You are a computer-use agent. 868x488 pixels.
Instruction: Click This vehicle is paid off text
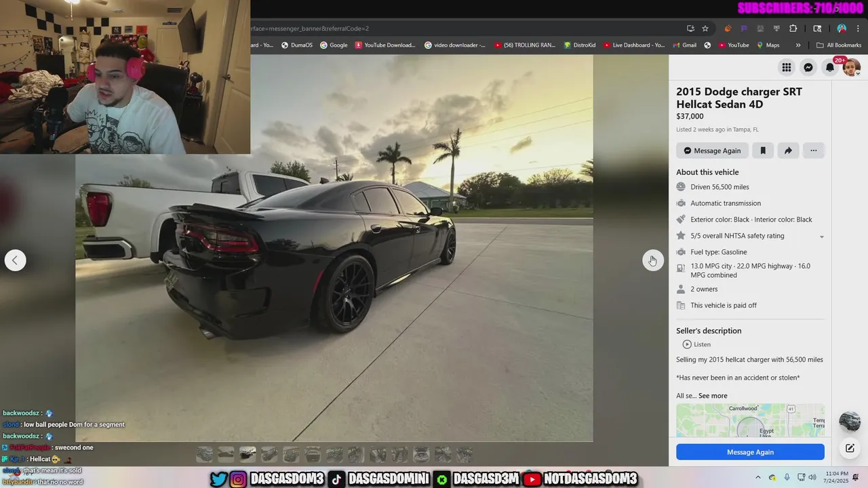pyautogui.click(x=724, y=306)
